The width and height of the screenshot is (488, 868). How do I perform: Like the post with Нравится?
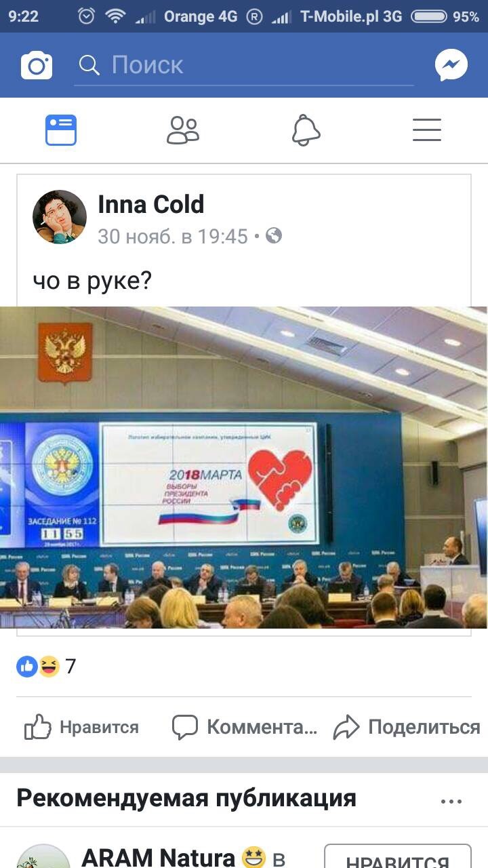tap(81, 727)
